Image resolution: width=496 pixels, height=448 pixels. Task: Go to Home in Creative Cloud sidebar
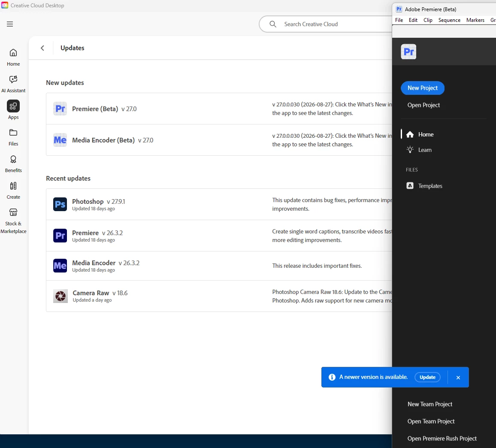[x=13, y=57]
